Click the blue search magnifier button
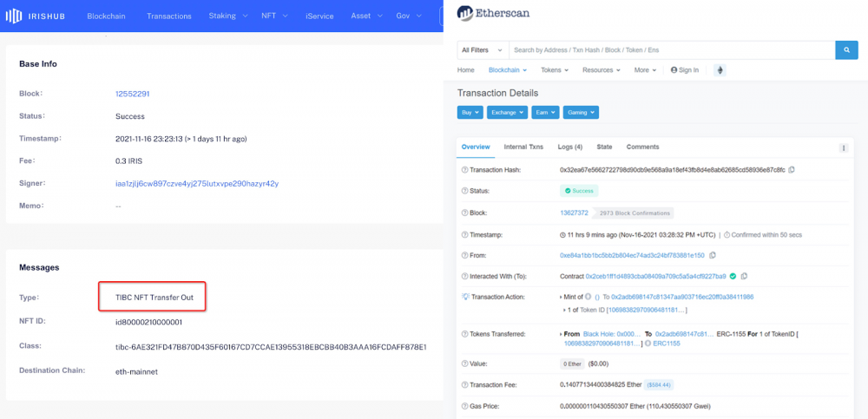 pos(846,49)
